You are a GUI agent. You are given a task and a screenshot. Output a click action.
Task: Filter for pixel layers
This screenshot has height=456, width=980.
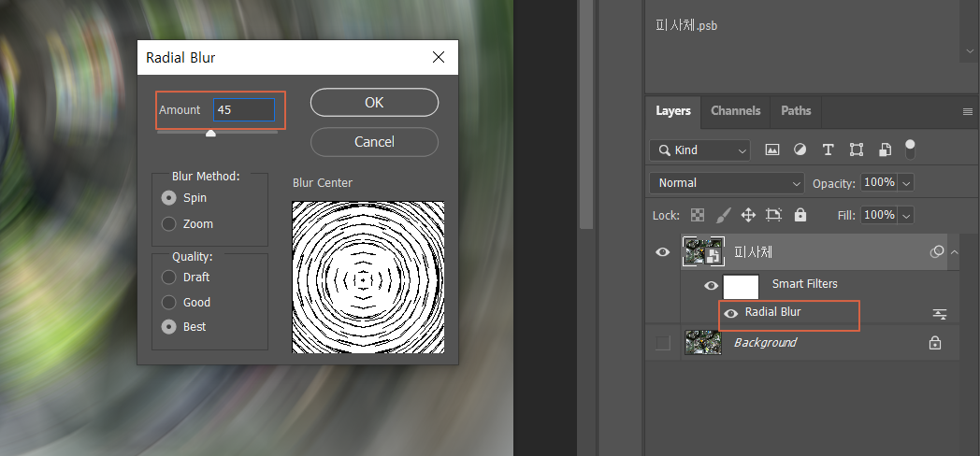(772, 150)
